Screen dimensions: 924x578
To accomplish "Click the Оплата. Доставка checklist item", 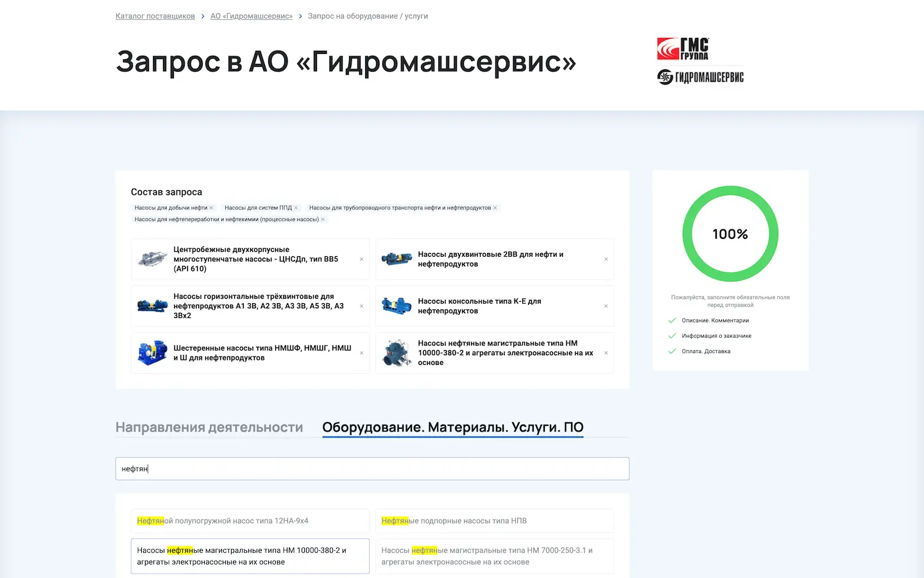I will click(x=706, y=351).
